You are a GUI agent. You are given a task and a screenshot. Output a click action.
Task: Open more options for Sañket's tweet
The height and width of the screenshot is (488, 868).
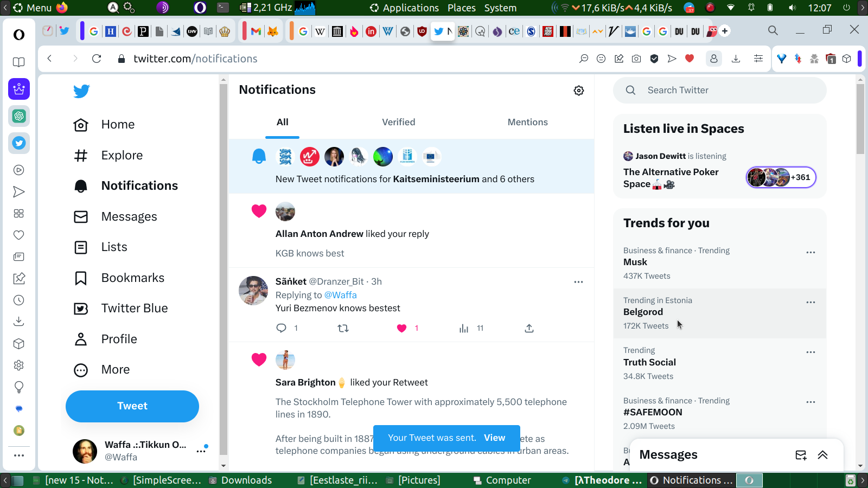pyautogui.click(x=578, y=282)
